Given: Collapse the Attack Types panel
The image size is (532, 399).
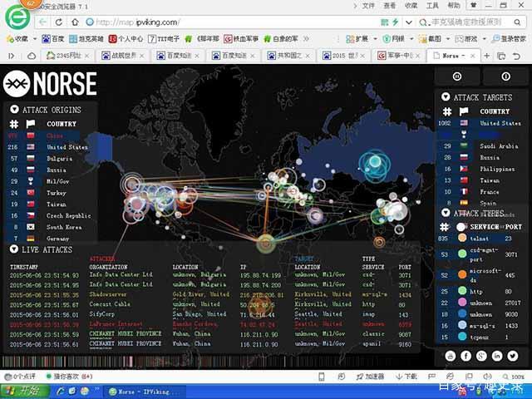Looking at the screenshot, I should click(x=446, y=213).
